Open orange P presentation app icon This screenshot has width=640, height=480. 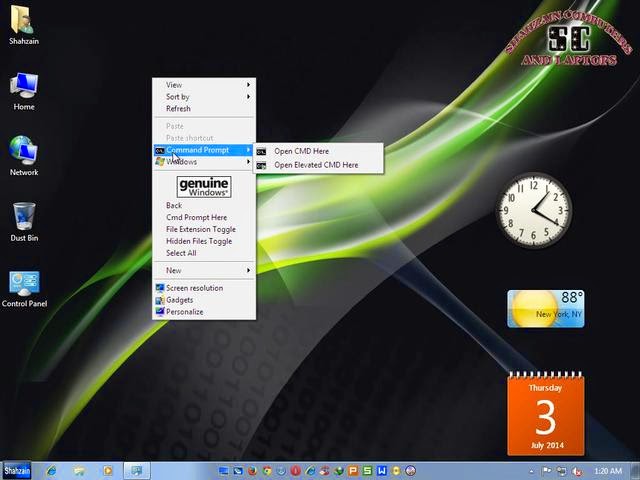coord(353,471)
